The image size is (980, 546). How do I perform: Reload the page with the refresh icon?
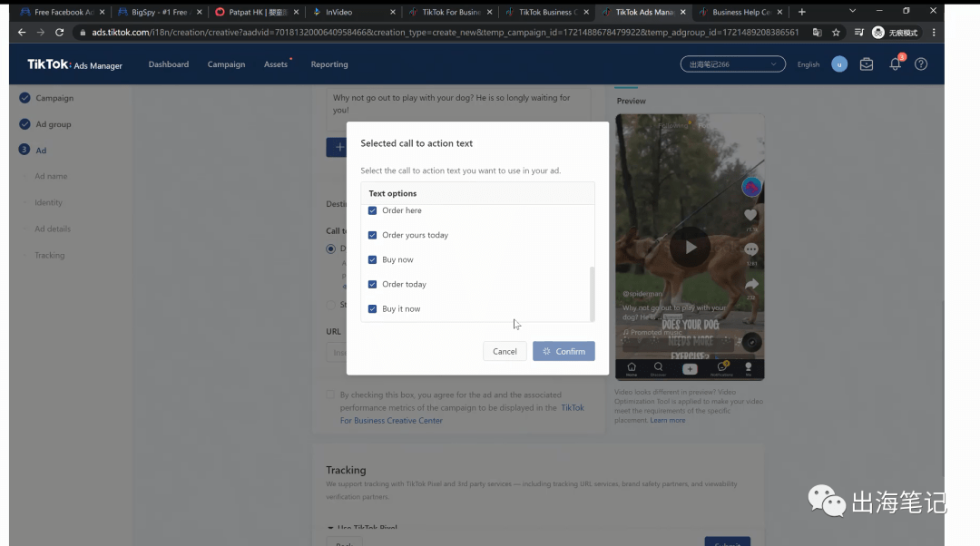coord(59,33)
